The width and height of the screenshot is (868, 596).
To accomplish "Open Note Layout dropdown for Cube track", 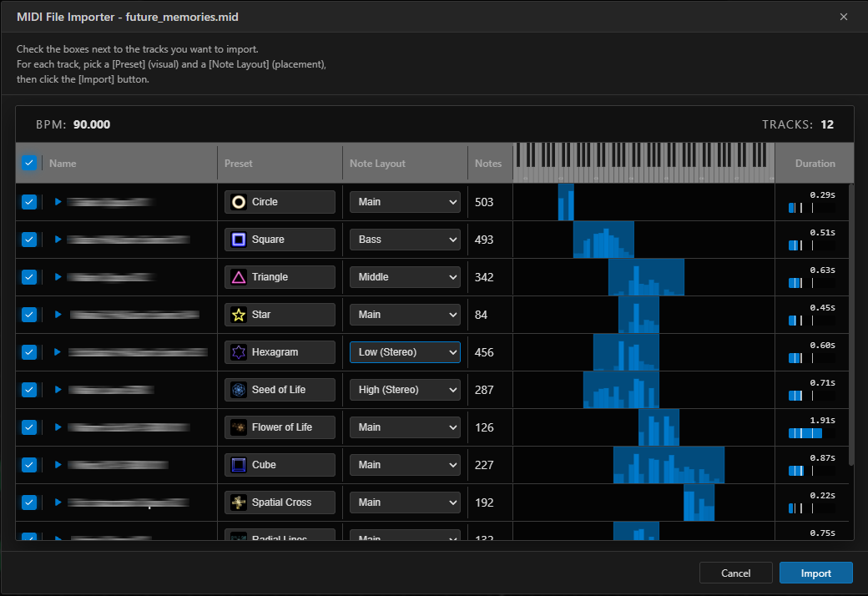I will (405, 465).
